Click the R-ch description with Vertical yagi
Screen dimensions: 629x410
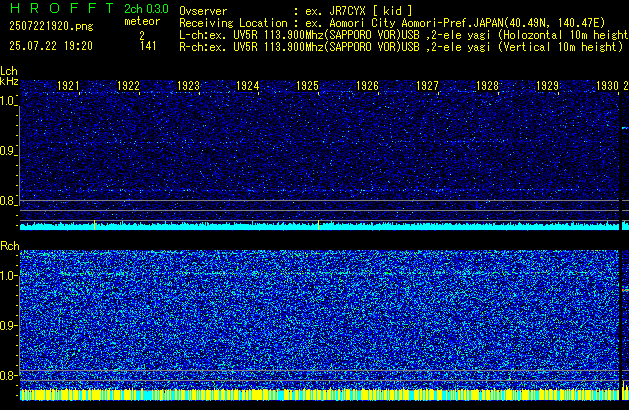point(401,47)
